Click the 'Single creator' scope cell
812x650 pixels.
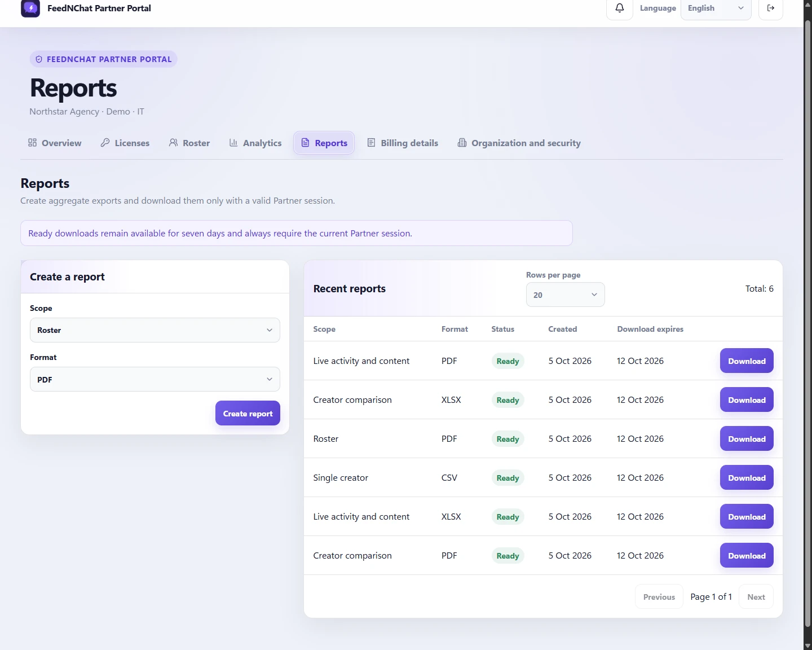(341, 478)
